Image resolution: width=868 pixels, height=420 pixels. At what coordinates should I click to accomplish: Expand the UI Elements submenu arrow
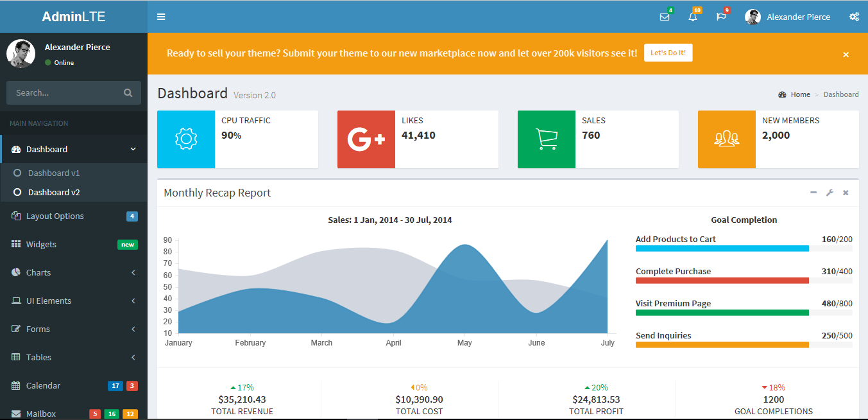coord(133,301)
